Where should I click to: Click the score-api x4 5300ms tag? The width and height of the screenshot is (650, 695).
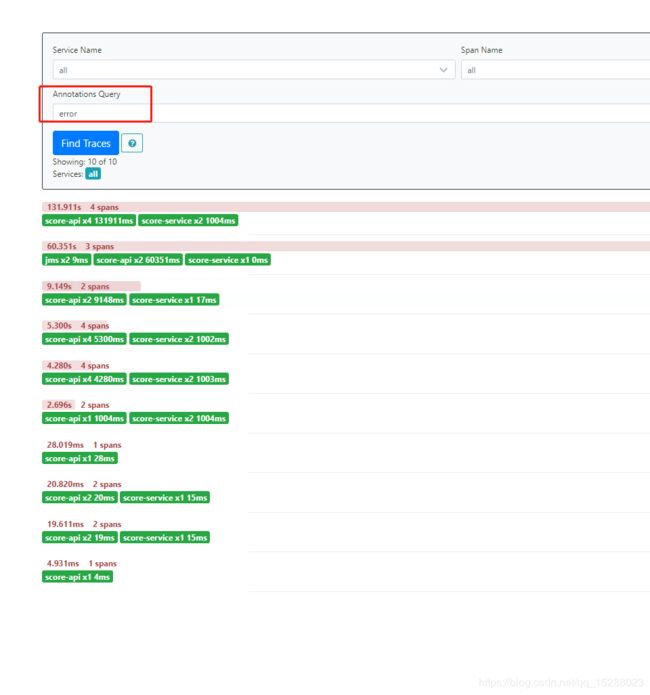[84, 340]
